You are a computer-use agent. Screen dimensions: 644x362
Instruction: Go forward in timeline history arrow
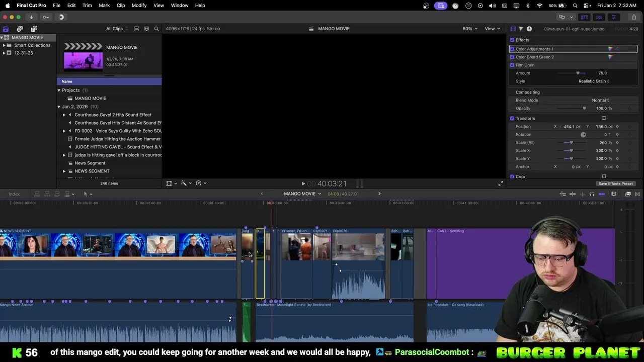[x=379, y=194]
